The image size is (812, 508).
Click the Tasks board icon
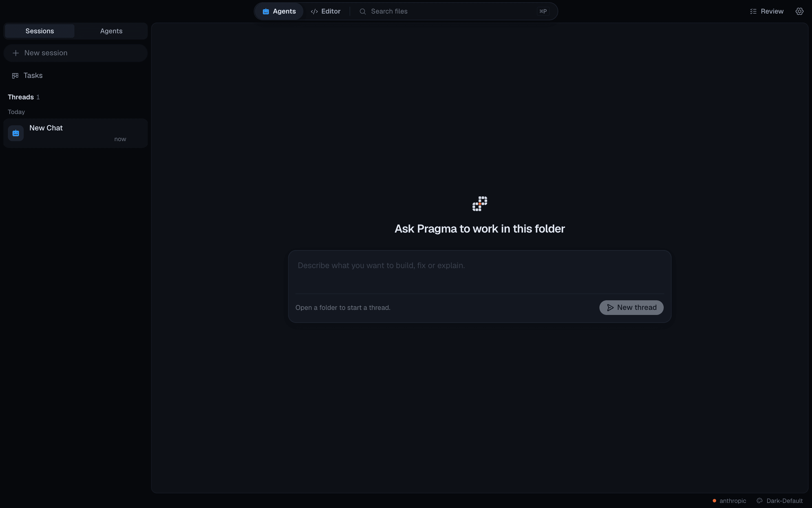coord(15,76)
